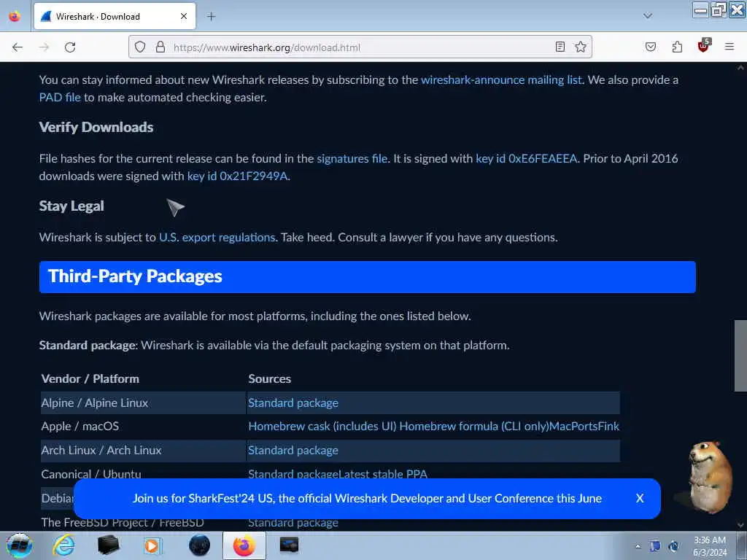Image resolution: width=747 pixels, height=560 pixels.
Task: Select the Wireshark · Download tab
Action: click(x=115, y=16)
